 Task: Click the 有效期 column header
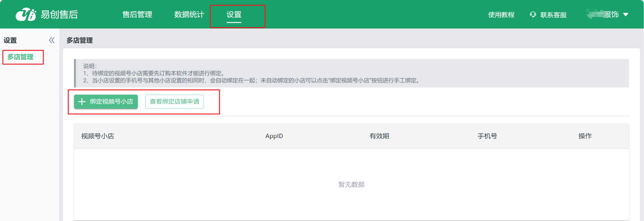tap(379, 136)
